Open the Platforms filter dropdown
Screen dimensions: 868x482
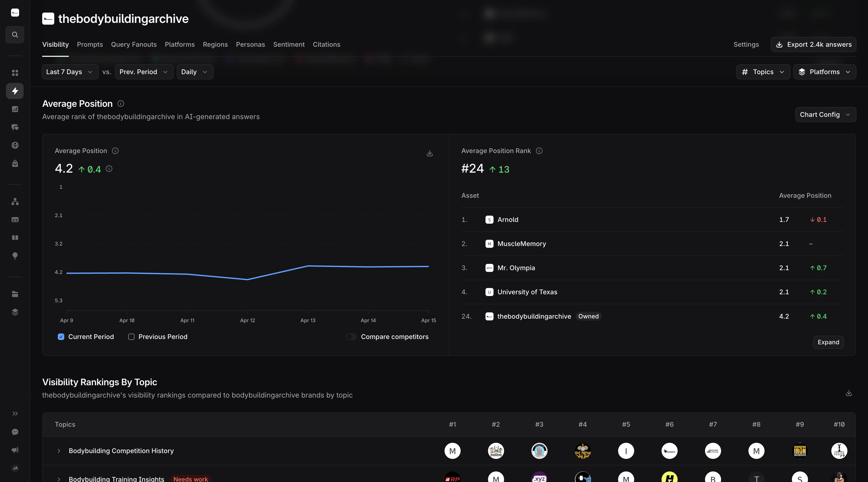[825, 72]
